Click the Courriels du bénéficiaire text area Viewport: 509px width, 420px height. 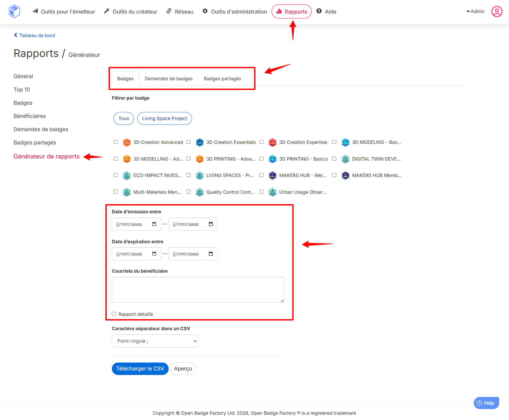198,290
